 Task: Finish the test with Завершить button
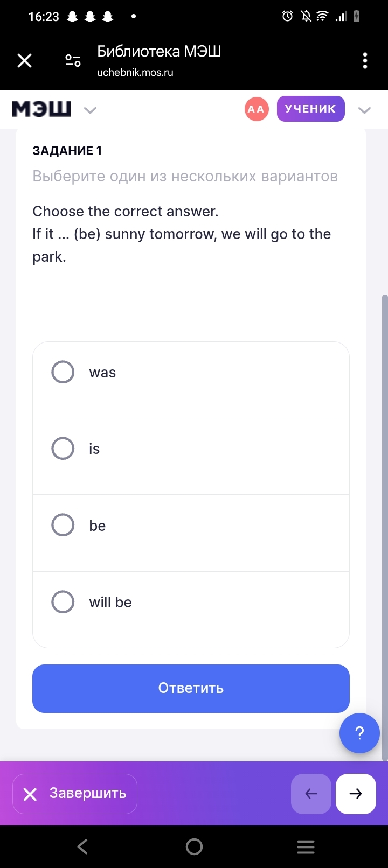coord(75,794)
